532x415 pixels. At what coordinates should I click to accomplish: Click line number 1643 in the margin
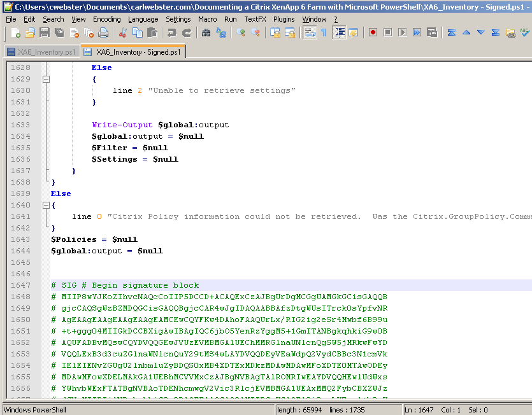coord(20,239)
